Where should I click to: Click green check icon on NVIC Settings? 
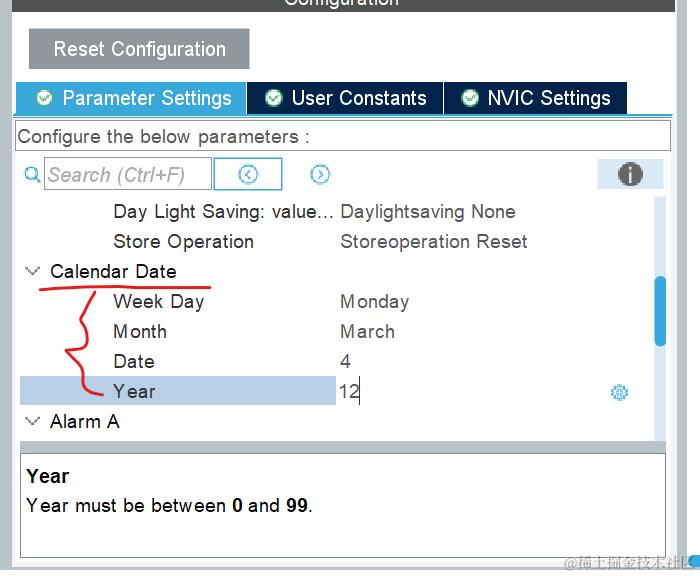pyautogui.click(x=470, y=98)
